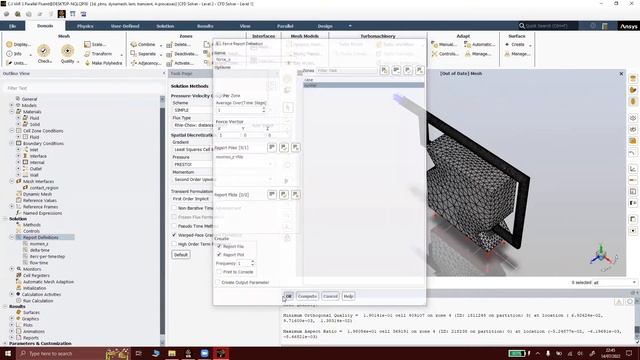Open mesh Units settings
Viewport: 640px width, 360px height.
tap(17, 63)
